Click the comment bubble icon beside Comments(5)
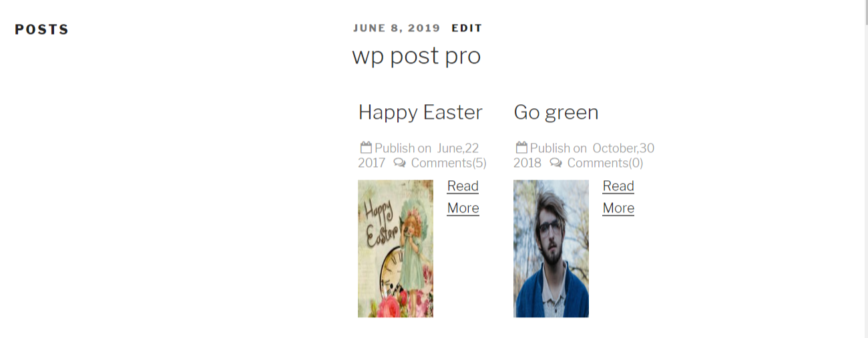This screenshot has width=868, height=338. coord(399,163)
